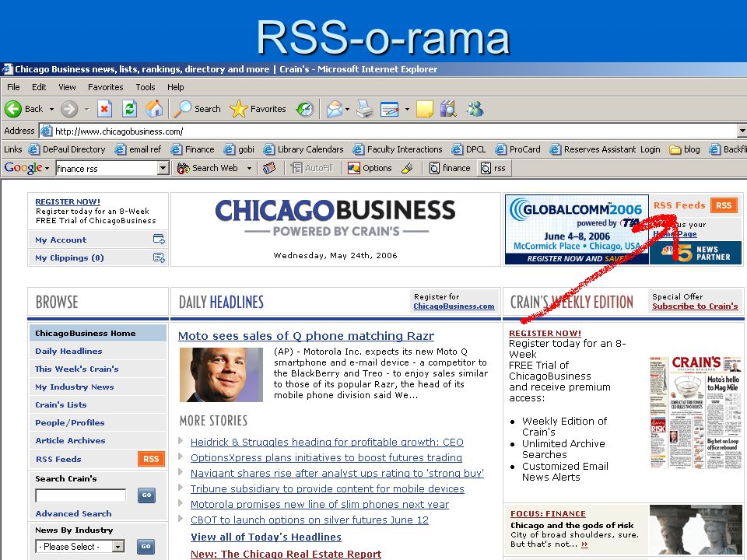Open Forward button history dropdown arrow

[x=86, y=110]
